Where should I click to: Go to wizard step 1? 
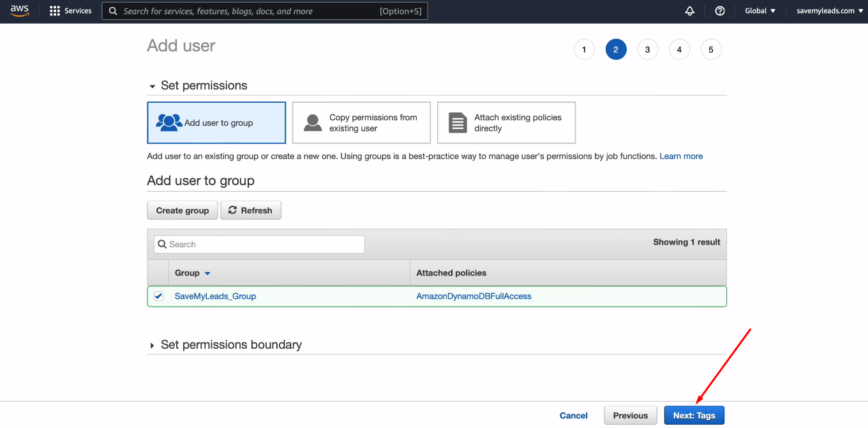click(x=584, y=50)
